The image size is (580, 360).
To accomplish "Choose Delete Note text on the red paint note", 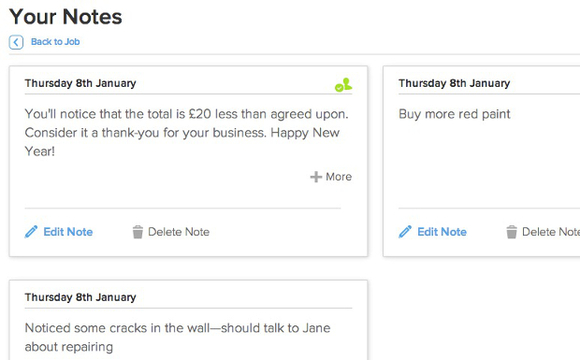I will point(551,232).
